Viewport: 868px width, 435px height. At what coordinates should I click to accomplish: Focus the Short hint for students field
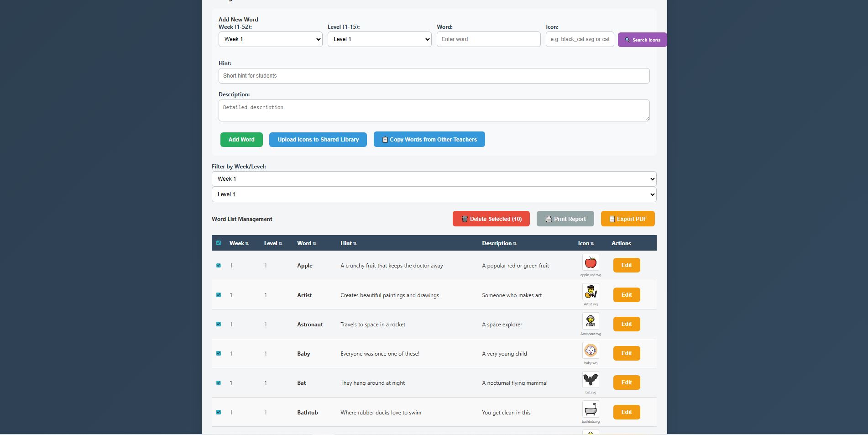[x=434, y=76]
